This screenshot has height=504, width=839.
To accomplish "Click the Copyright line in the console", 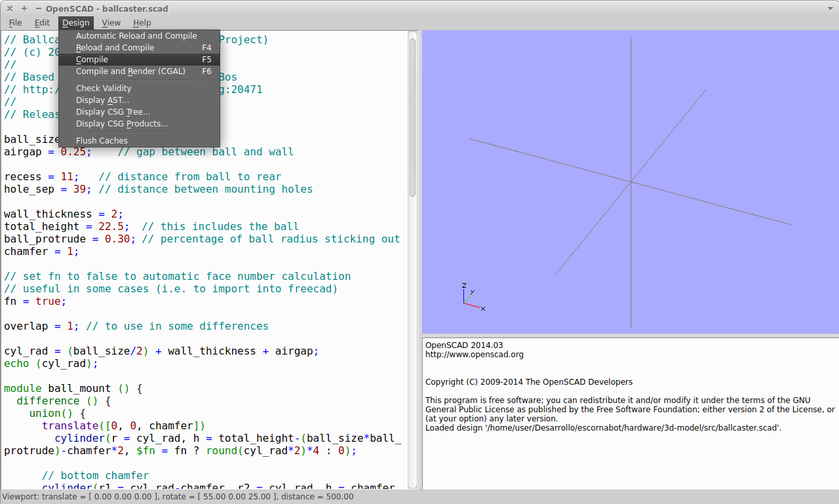I will 529,382.
